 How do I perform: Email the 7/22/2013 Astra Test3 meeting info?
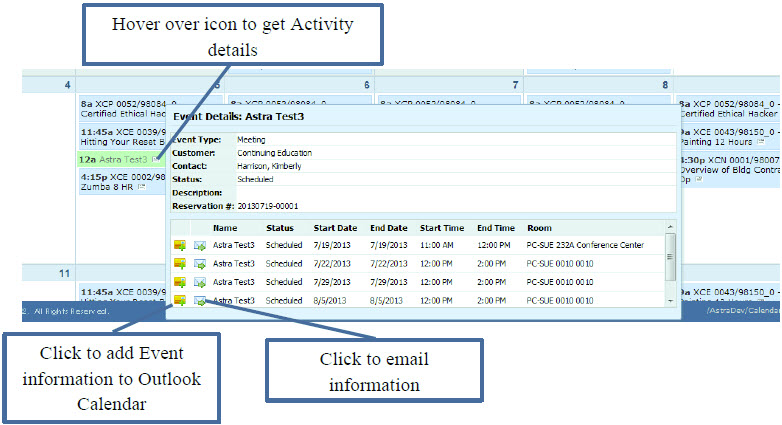pos(200,264)
